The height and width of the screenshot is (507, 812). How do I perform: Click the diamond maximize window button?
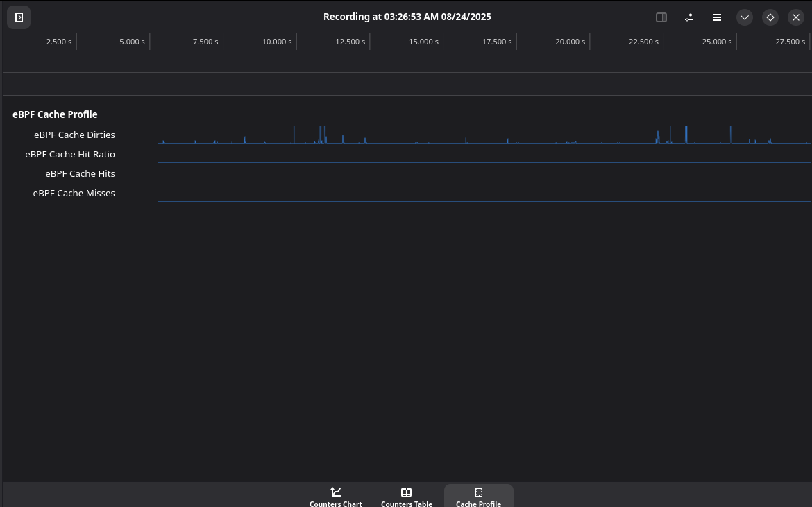tap(770, 17)
